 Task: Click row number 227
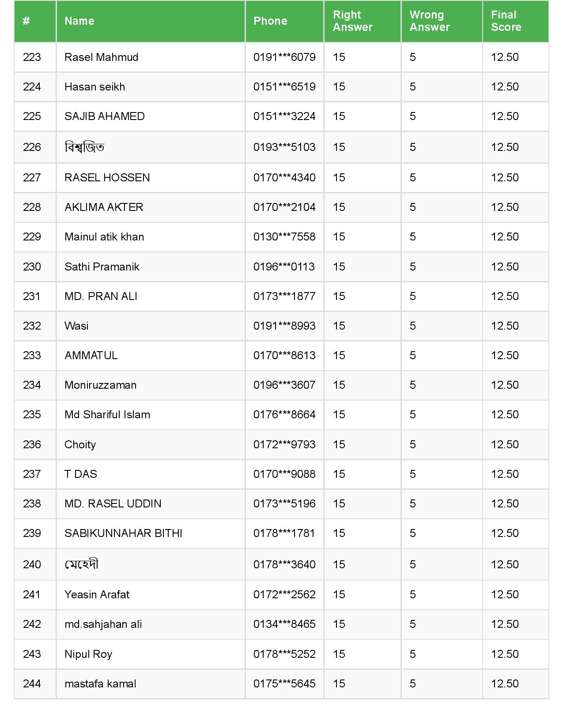pyautogui.click(x=32, y=178)
